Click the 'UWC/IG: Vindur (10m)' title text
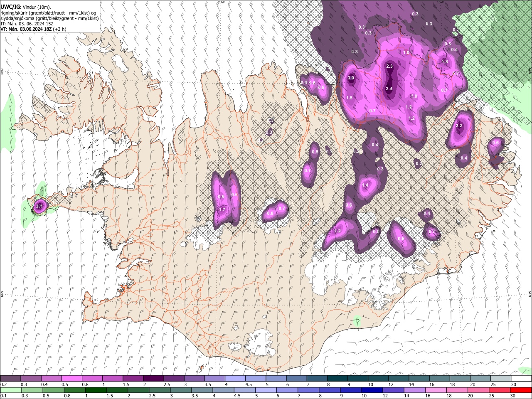Viewport: 532px width, 399px height. tap(26, 7)
